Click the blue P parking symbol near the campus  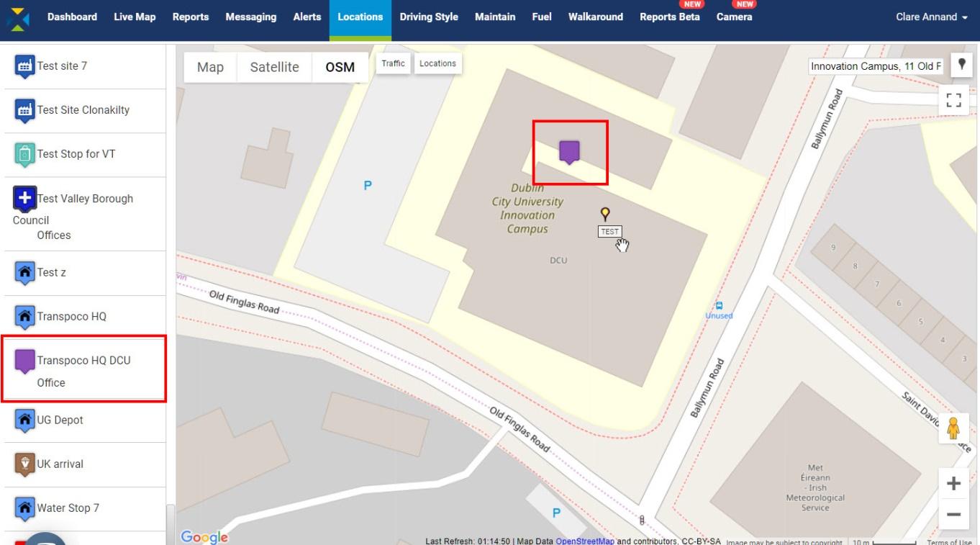[368, 186]
